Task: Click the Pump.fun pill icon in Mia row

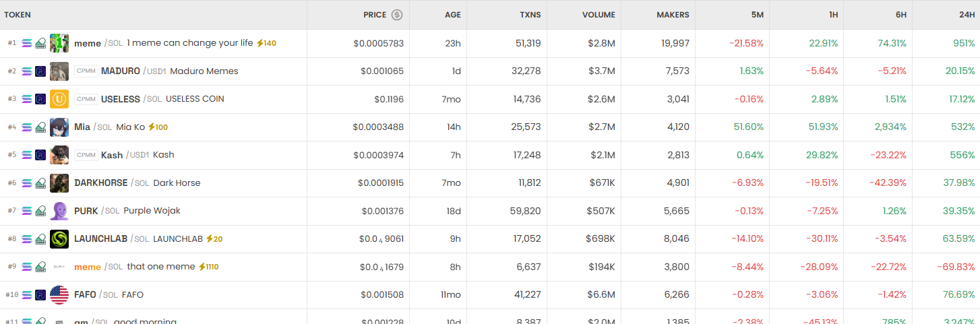Action: tap(40, 127)
